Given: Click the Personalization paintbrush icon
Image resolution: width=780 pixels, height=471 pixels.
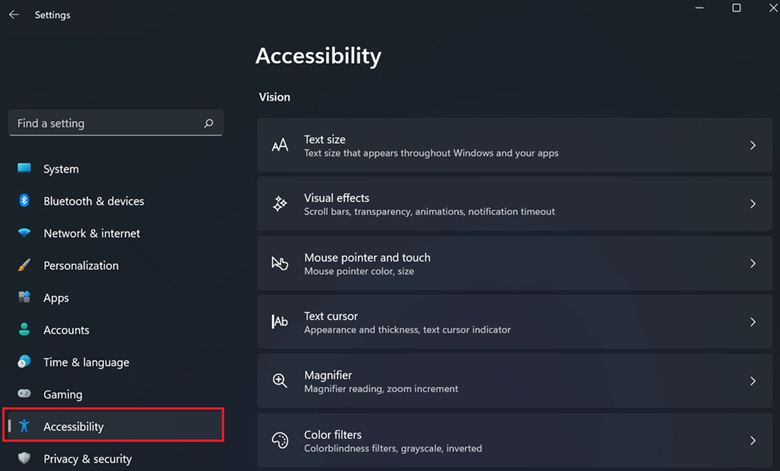Looking at the screenshot, I should (24, 266).
